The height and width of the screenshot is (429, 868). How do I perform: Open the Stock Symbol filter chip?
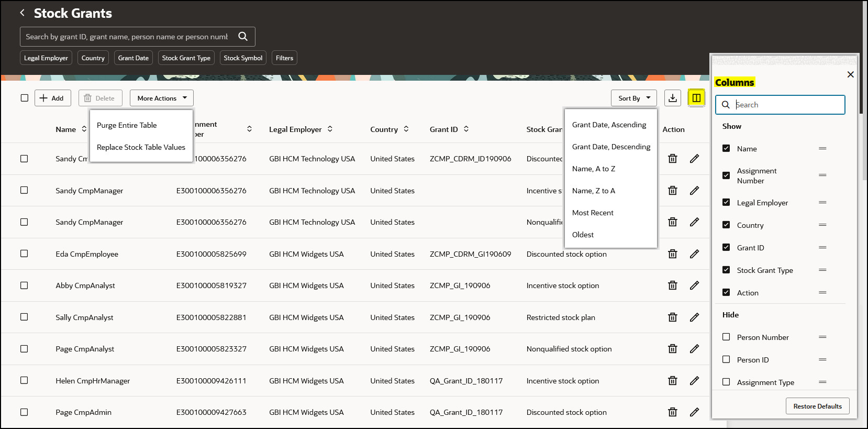pos(243,58)
